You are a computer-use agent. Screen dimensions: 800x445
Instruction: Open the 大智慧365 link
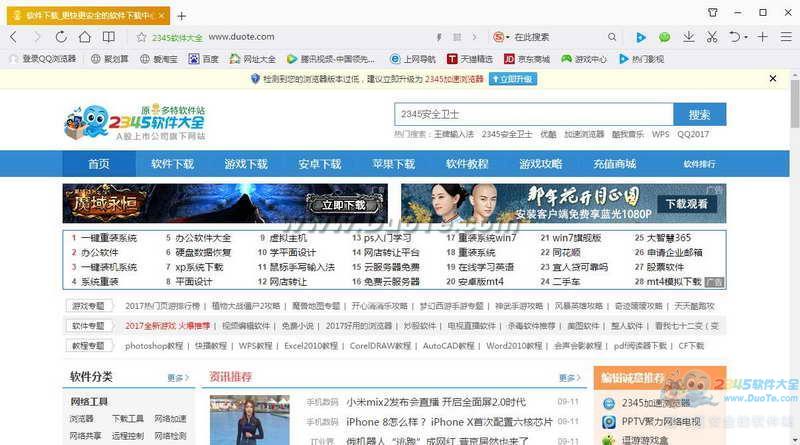click(669, 238)
